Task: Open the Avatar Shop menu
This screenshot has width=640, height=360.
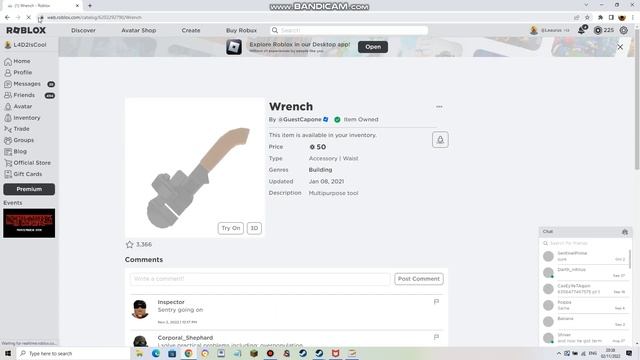Action: (x=139, y=31)
